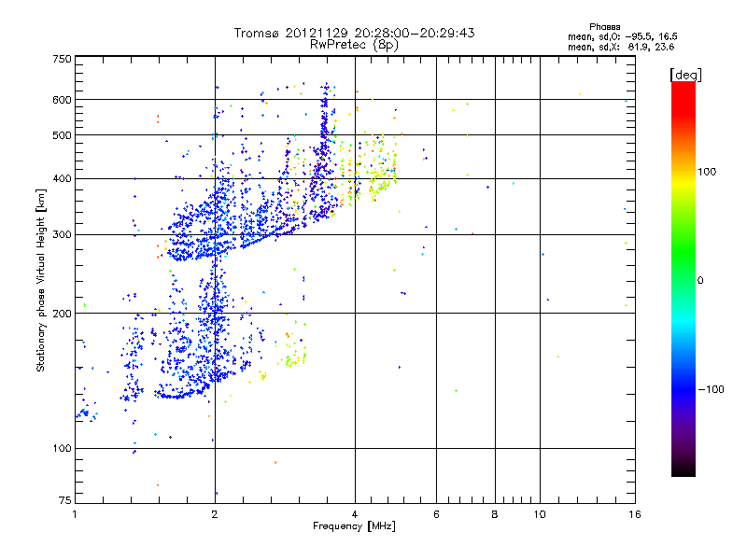Click the black bottom of the colorbar

[x=684, y=469]
